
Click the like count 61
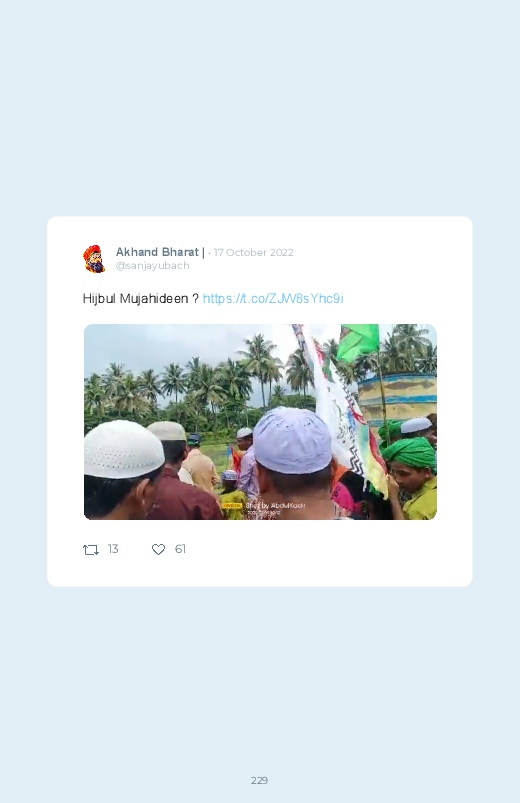pos(180,549)
